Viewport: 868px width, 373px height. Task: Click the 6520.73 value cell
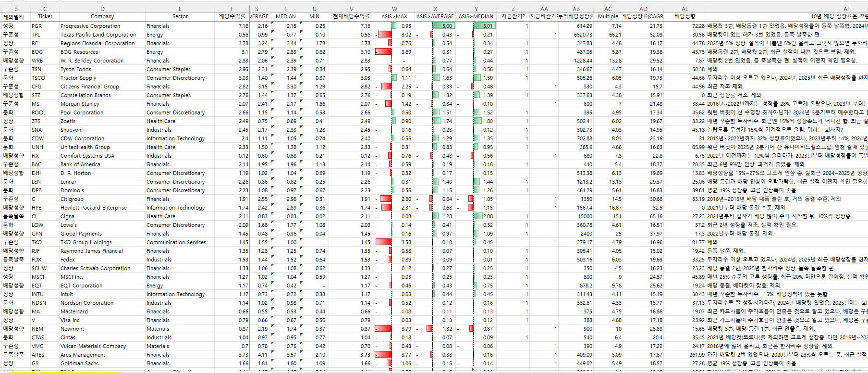pyautogui.click(x=576, y=35)
